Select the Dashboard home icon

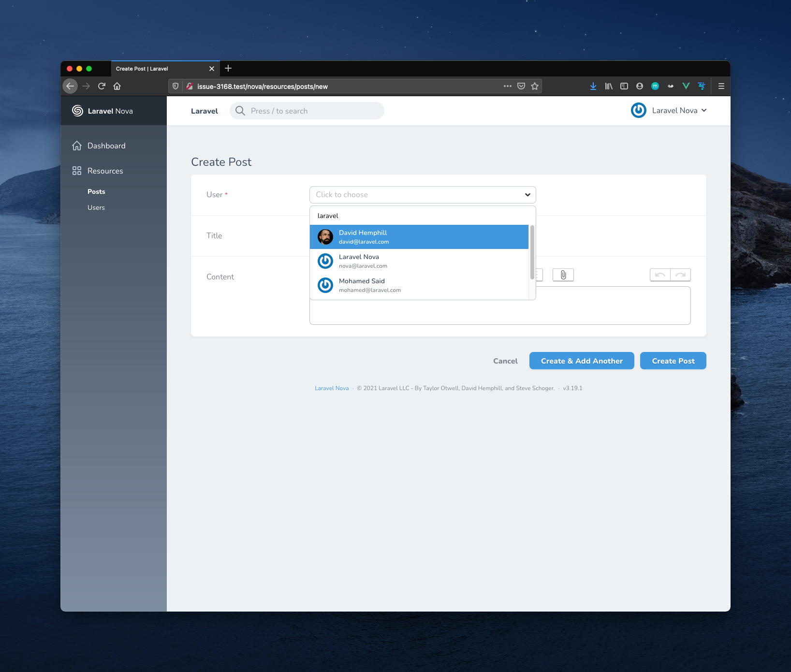click(77, 146)
